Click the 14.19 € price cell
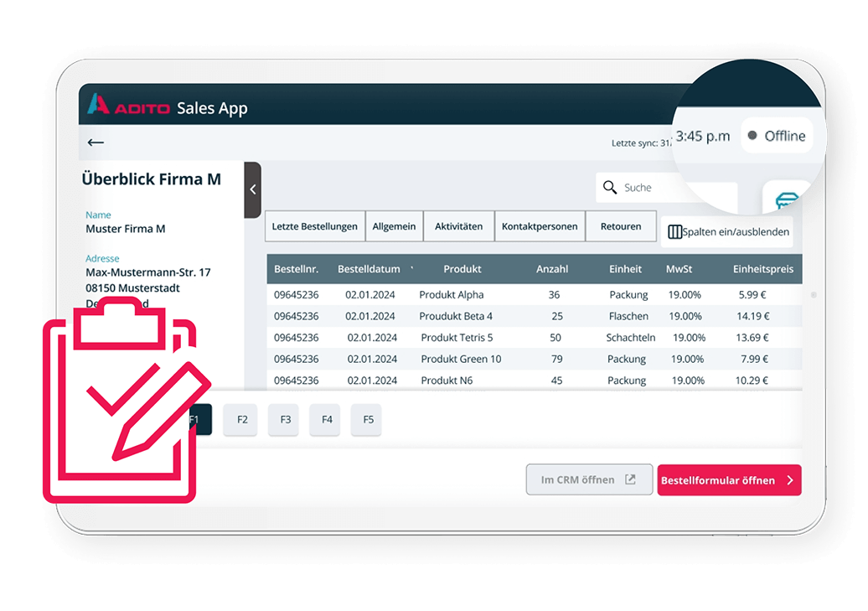 [753, 316]
